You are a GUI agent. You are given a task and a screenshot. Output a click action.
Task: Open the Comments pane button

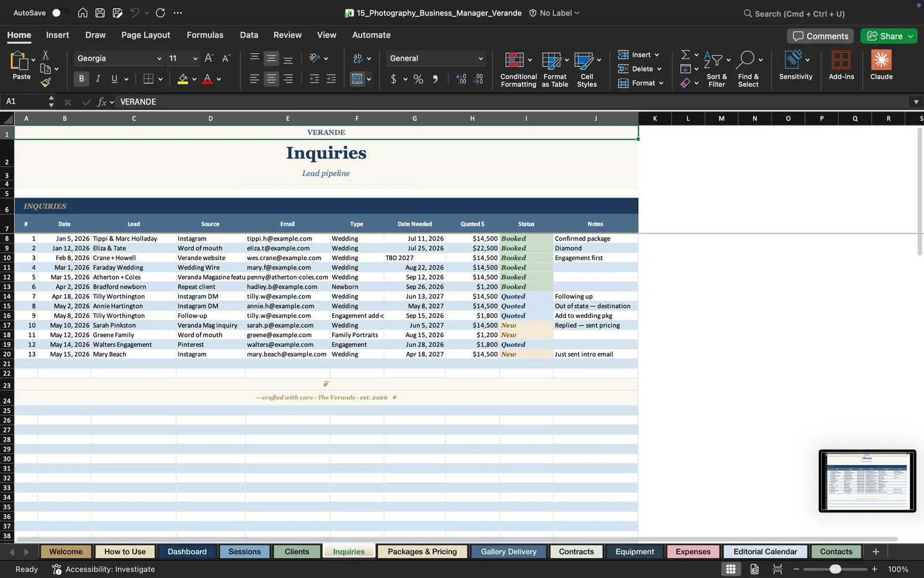pyautogui.click(x=821, y=36)
